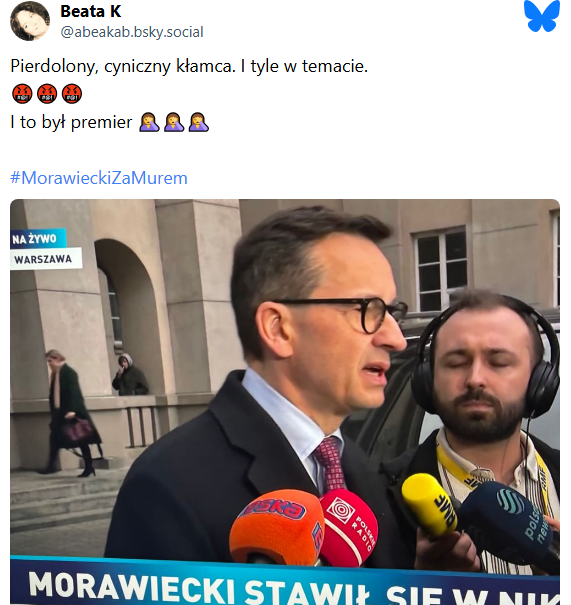Click the display name Beata K
The height and width of the screenshot is (605, 571).
(91, 11)
